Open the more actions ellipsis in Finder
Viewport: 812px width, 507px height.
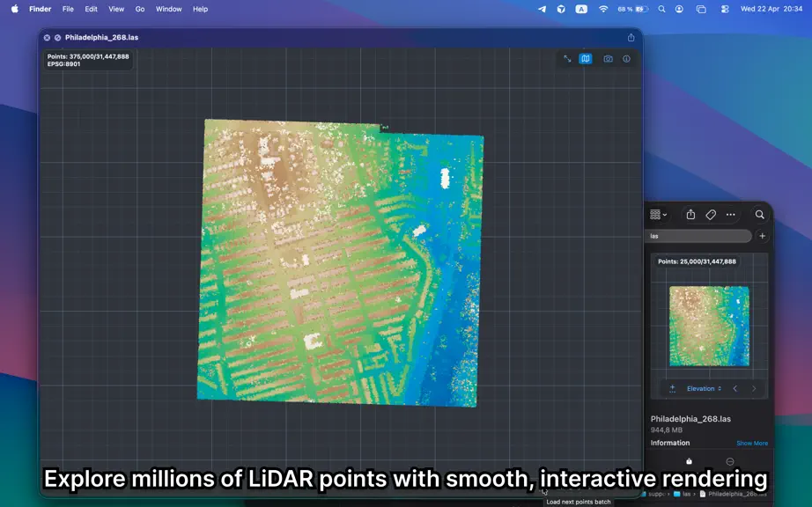click(730, 214)
